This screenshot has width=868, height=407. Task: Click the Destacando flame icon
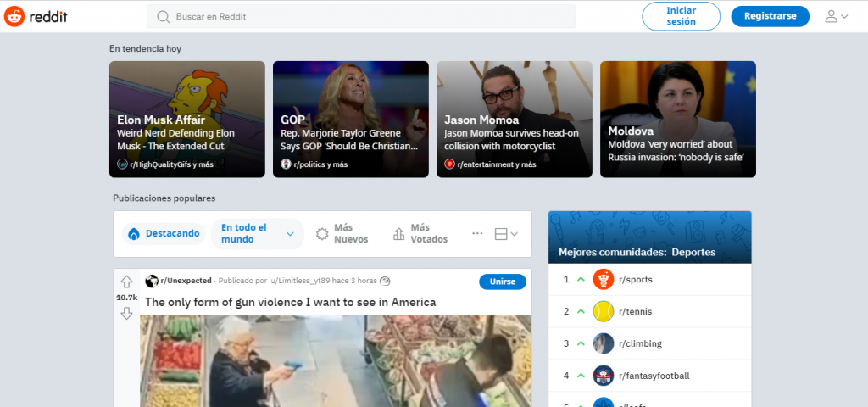134,234
